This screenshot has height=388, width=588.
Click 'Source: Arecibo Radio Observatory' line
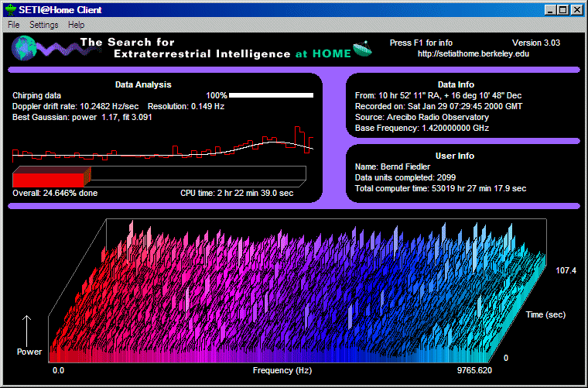pyautogui.click(x=422, y=117)
